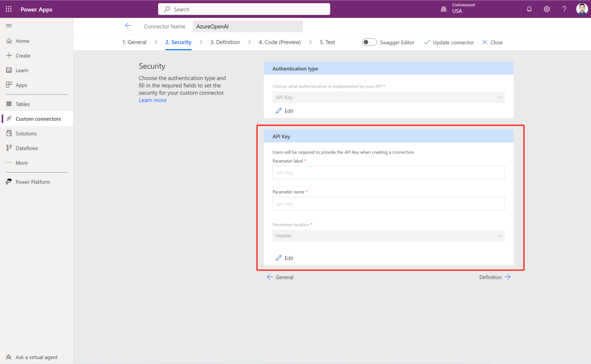
Task: Click the More ellipsis icon
Action: pyautogui.click(x=9, y=163)
